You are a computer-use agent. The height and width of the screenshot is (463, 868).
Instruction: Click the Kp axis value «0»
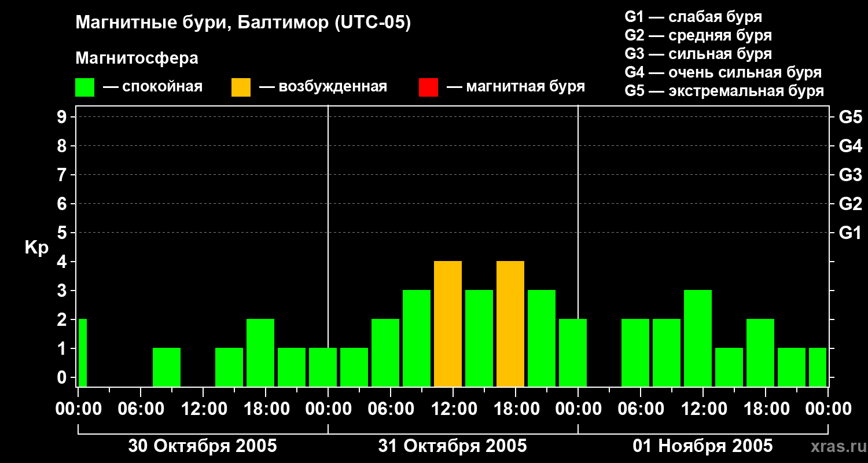coord(63,377)
